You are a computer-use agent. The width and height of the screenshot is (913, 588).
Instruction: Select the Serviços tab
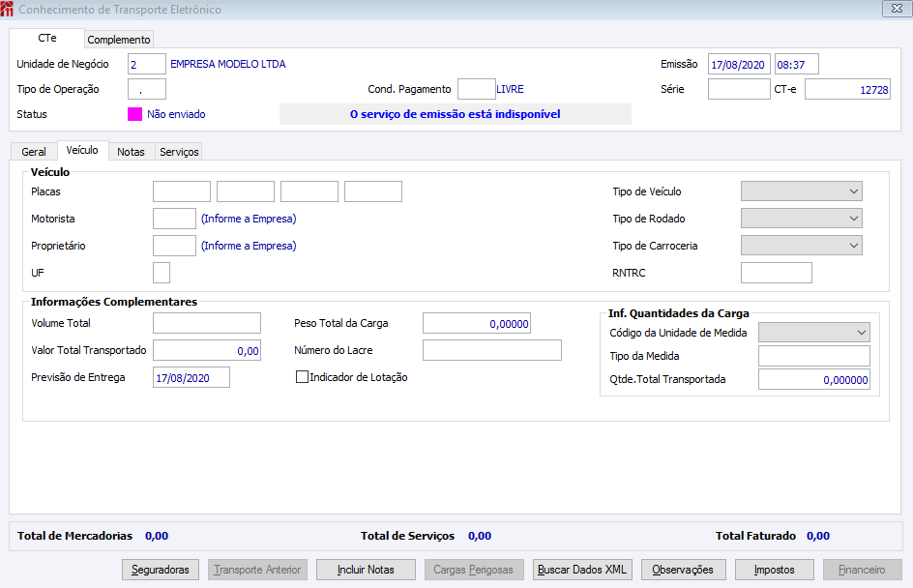pyautogui.click(x=179, y=152)
